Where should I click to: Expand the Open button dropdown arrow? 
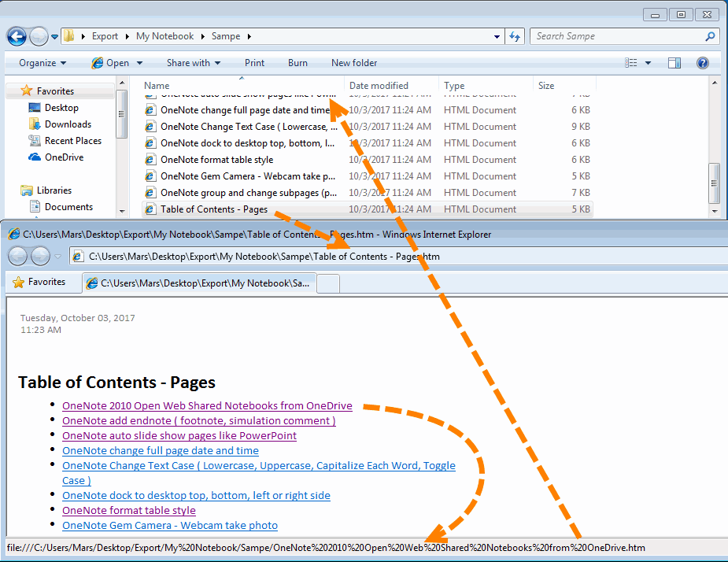click(139, 63)
